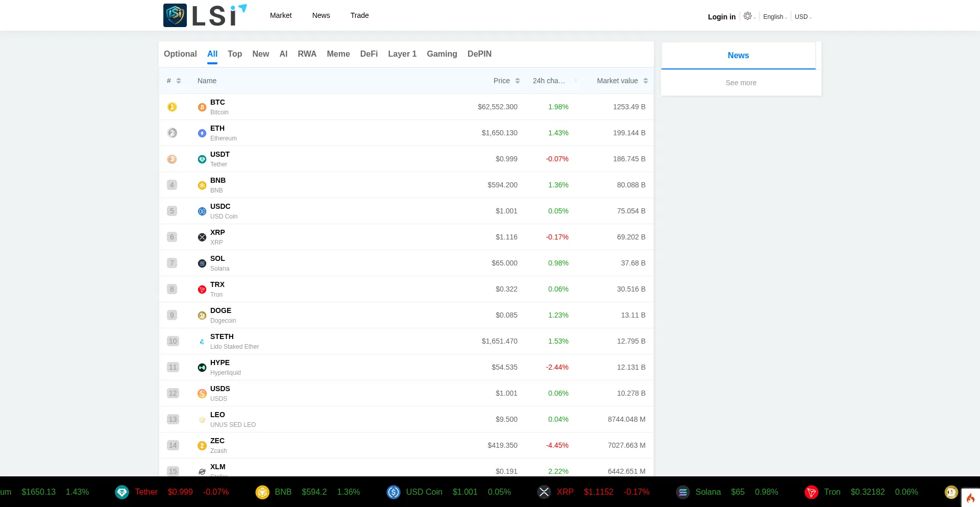
Task: Click the silver rank 2 medal badge
Action: tap(172, 133)
